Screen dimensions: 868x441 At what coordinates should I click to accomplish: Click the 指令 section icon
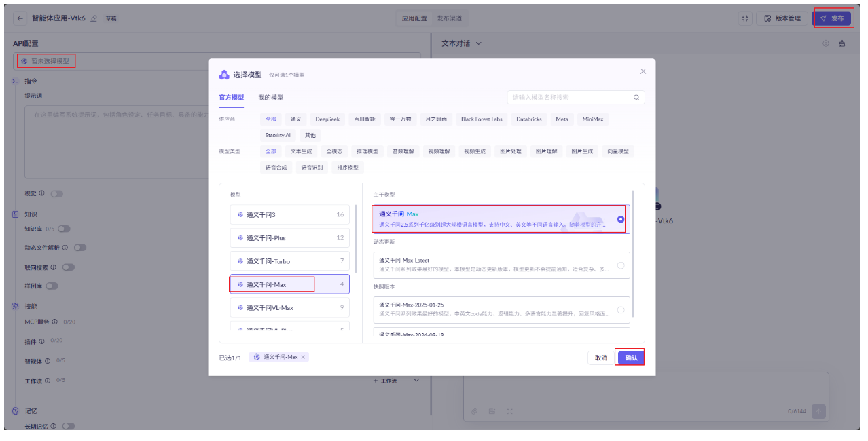(x=16, y=81)
